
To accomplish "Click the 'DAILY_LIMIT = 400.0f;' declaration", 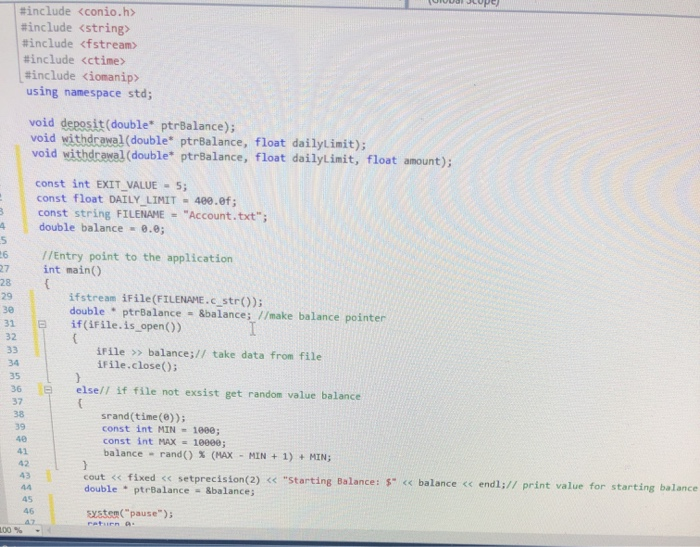I will point(173,200).
